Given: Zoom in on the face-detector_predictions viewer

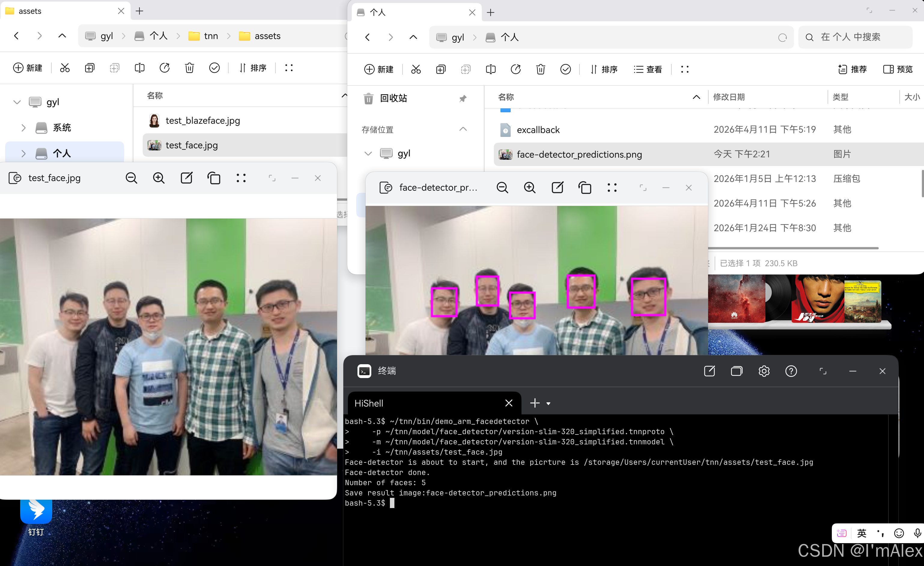Looking at the screenshot, I should point(530,188).
